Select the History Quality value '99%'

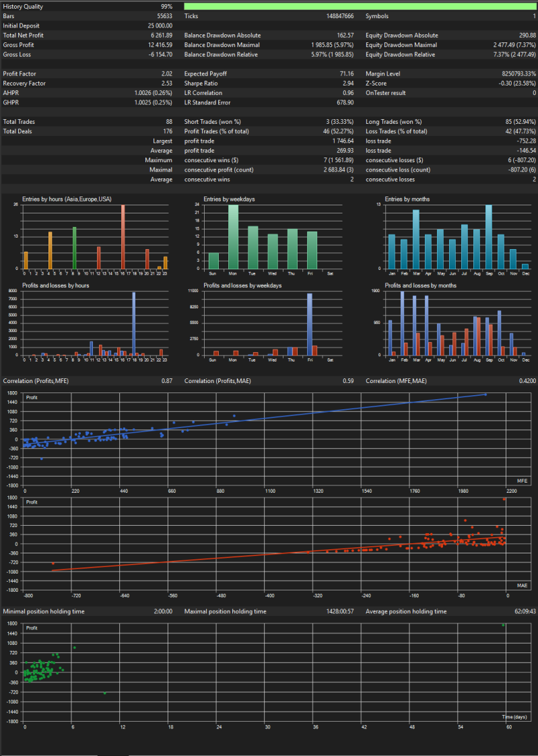click(x=166, y=7)
